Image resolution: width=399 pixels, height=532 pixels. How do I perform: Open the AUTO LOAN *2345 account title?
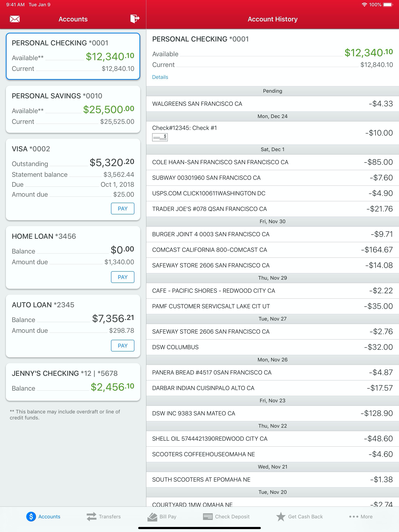[43, 305]
